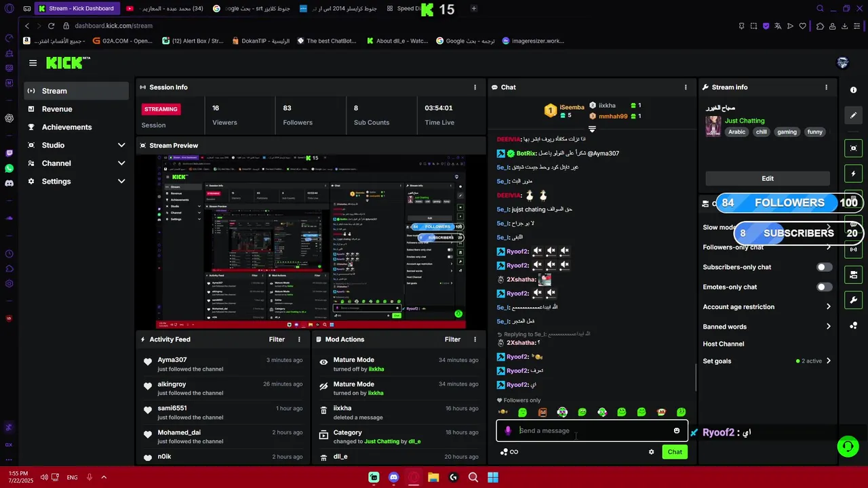Click the Edit button in Stream info
The height and width of the screenshot is (488, 868).
pyautogui.click(x=768, y=178)
